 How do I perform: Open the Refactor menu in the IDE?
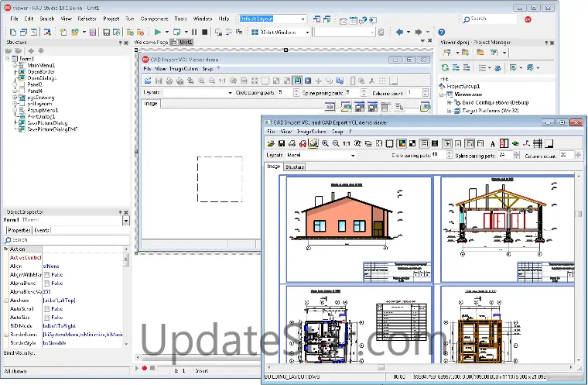coord(87,18)
